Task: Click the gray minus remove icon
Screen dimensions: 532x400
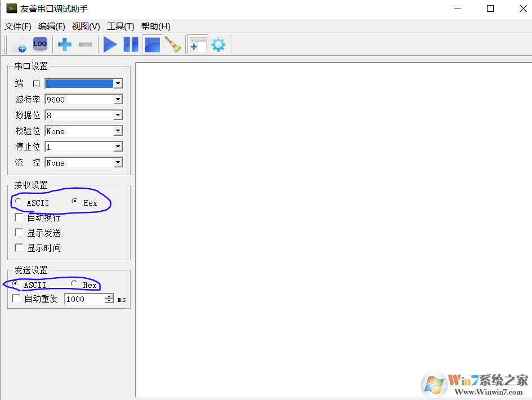Action: tap(86, 45)
